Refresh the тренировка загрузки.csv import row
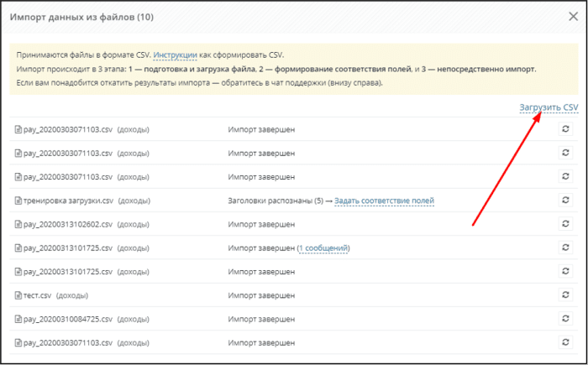588x365 pixels. (565, 200)
